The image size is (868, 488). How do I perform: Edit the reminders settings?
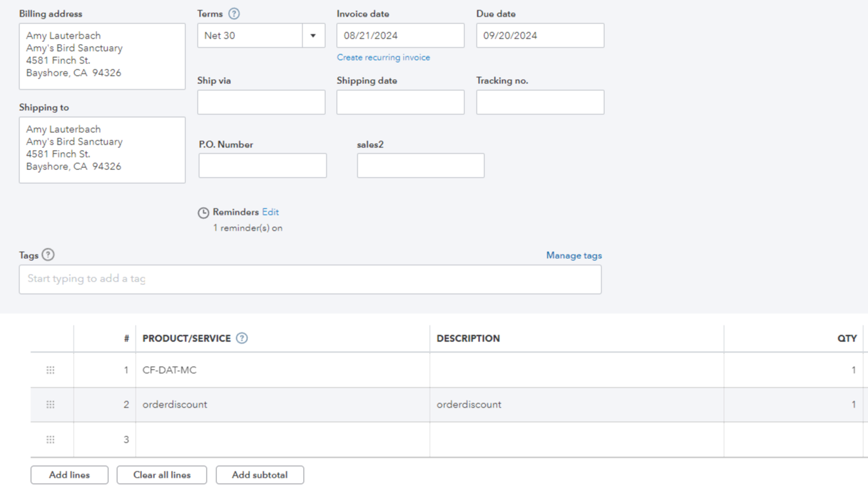tap(270, 212)
